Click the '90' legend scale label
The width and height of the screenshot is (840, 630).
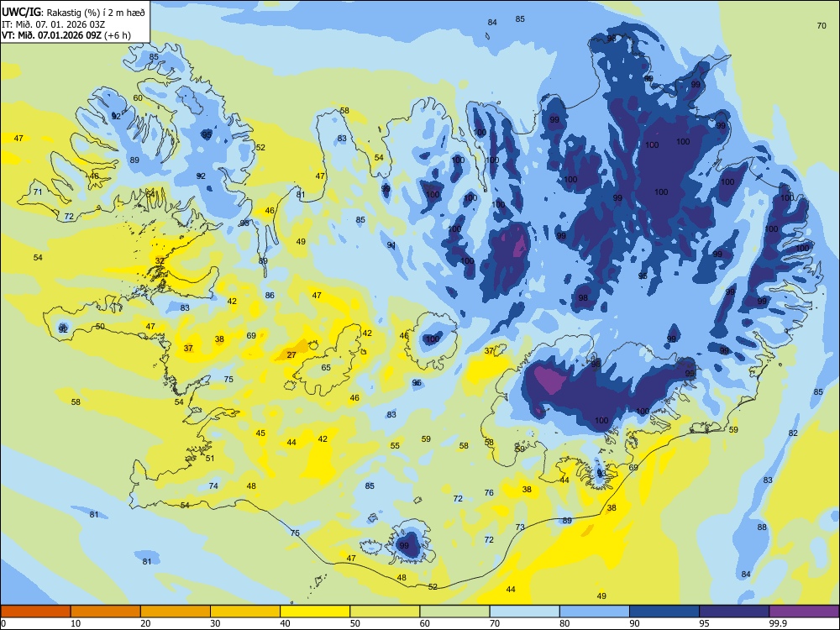coord(635,623)
